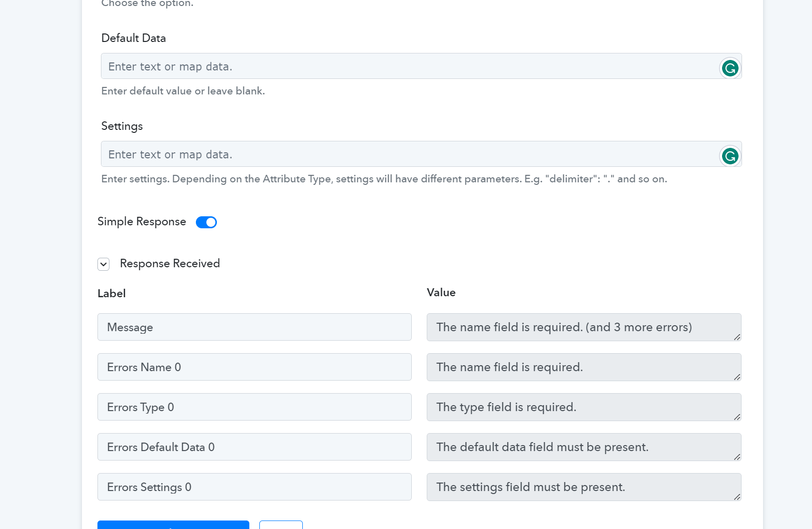Click the solid blue button at bottom
The height and width of the screenshot is (529, 812).
click(173, 525)
